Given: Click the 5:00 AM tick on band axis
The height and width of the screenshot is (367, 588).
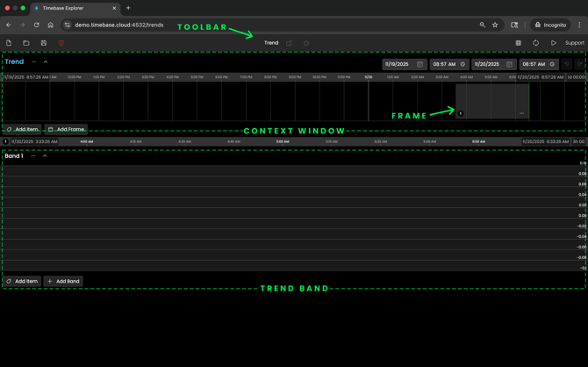Looking at the screenshot, I should (x=283, y=141).
